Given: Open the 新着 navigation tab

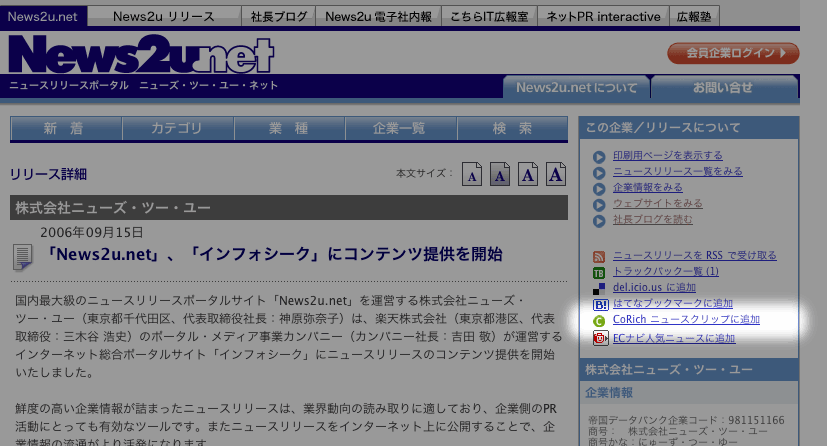Looking at the screenshot, I should [x=65, y=129].
